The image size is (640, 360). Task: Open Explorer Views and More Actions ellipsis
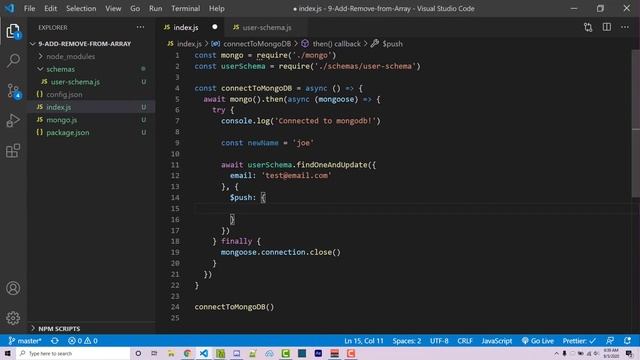140,27
